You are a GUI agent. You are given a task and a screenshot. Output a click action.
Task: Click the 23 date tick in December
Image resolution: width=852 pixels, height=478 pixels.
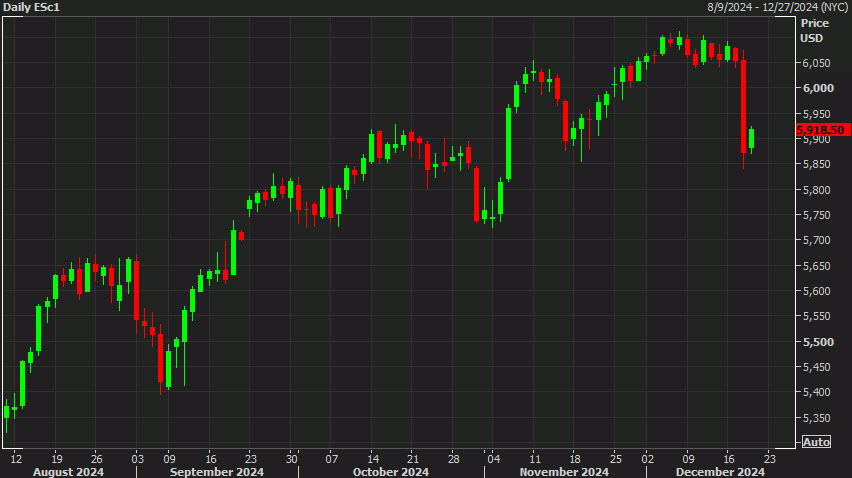769,459
